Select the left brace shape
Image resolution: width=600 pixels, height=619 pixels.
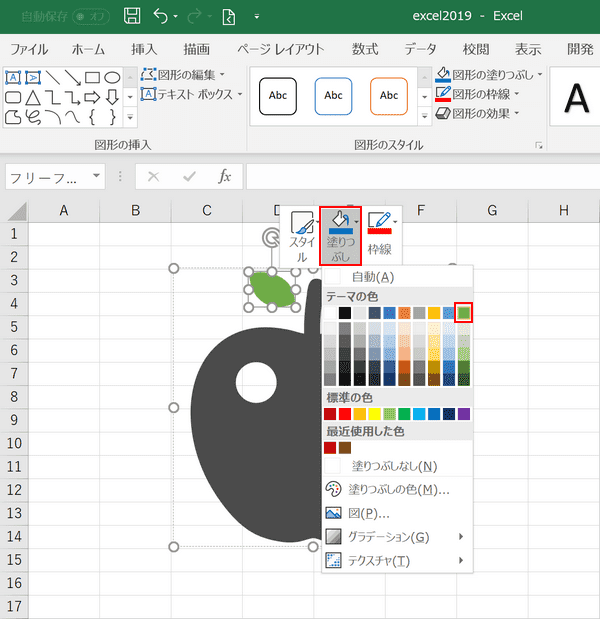tap(92, 117)
